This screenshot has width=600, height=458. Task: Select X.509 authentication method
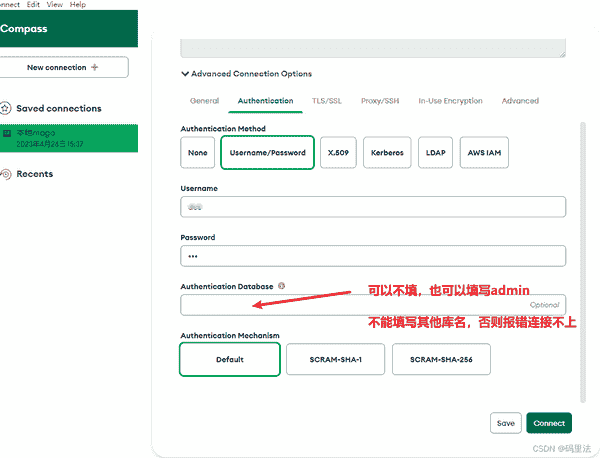click(338, 153)
